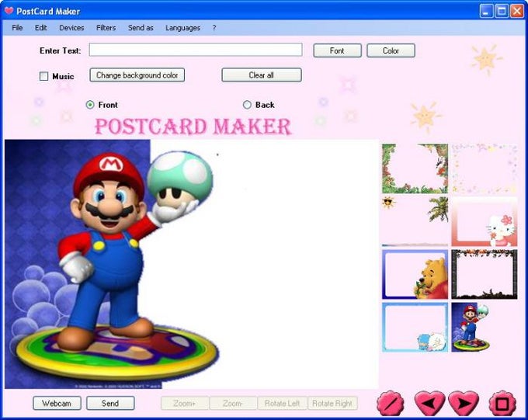Click the disabled Zoom- button
The width and height of the screenshot is (528, 420).
233,403
